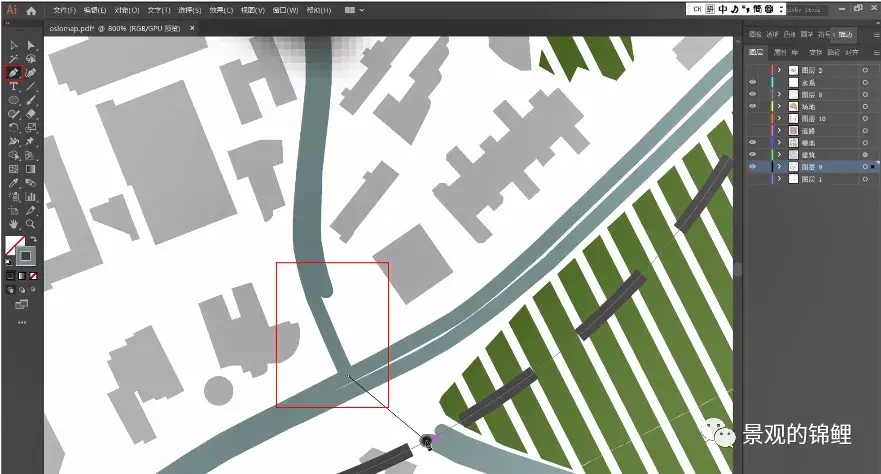Select the Shape Builder tool

(14, 155)
